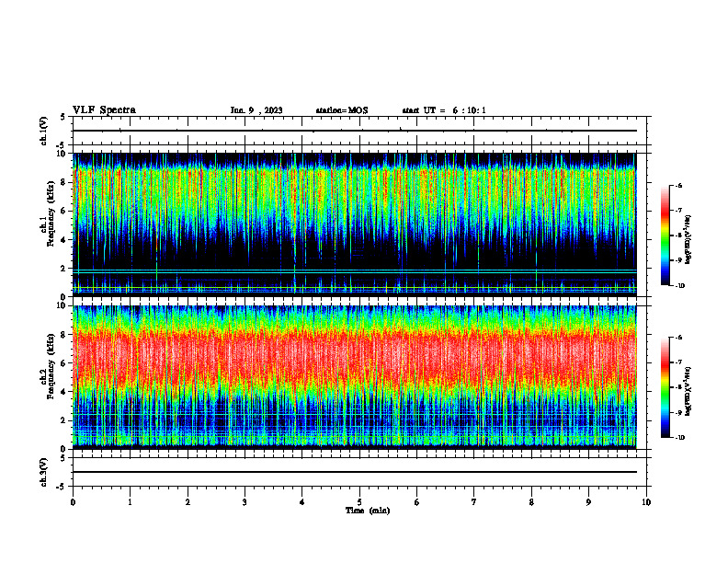Click the "-6" value on ch.2 color bar
This screenshot has height=563, width=728.
tap(678, 338)
